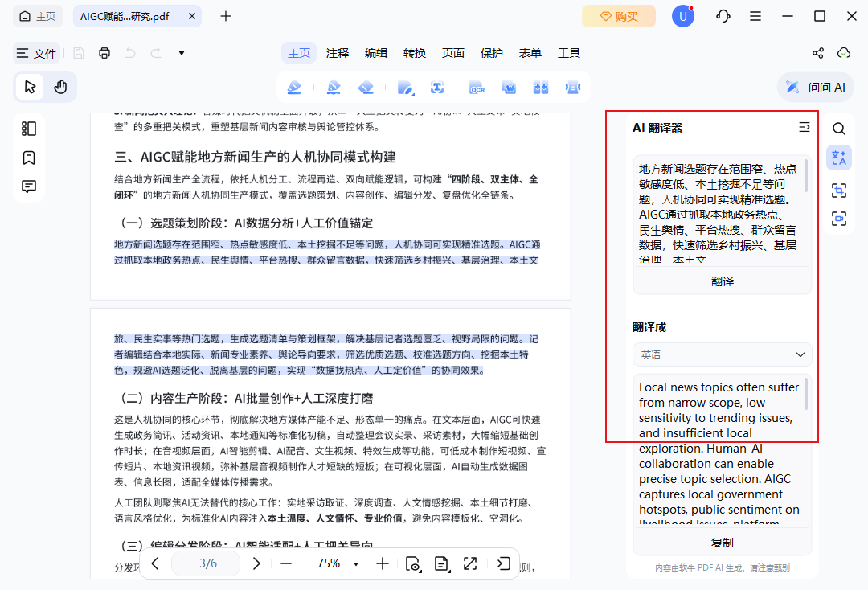Image resolution: width=868 pixels, height=590 pixels.
Task: Open the compare documents tool
Action: 541,88
